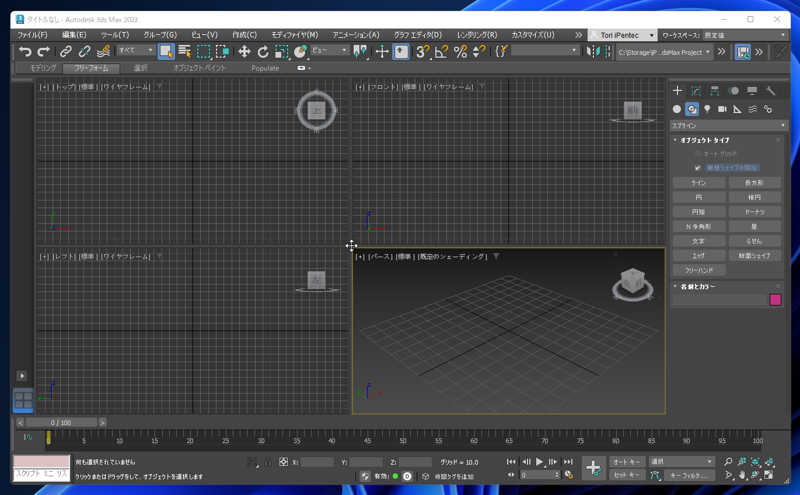Select the Geometry category icon

[x=677, y=109]
